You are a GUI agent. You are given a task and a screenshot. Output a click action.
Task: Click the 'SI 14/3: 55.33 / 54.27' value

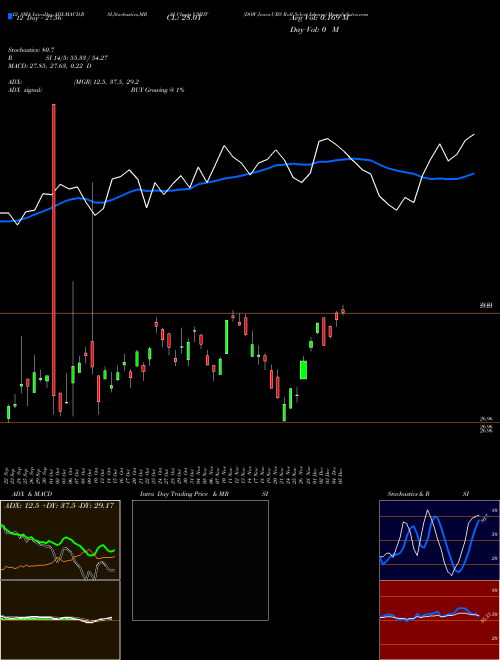click(77, 58)
